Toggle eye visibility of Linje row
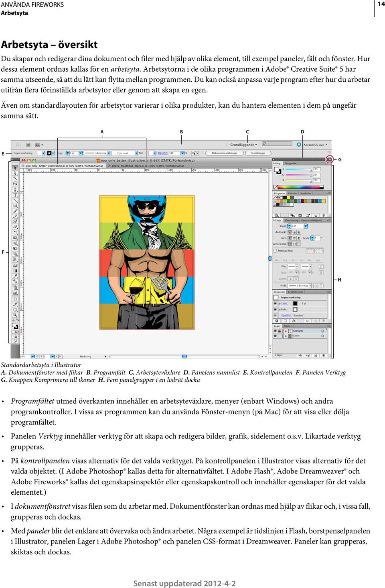The height and width of the screenshot is (588, 385). [275, 303]
